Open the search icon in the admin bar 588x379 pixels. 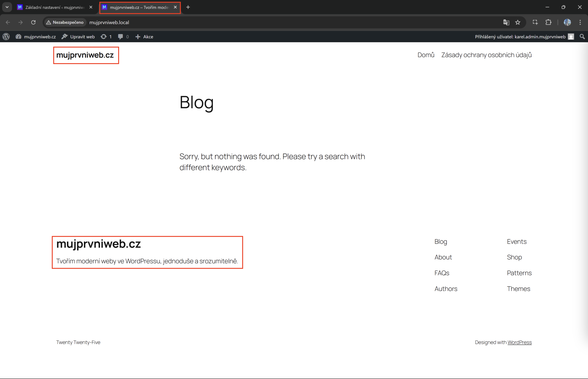tap(582, 36)
